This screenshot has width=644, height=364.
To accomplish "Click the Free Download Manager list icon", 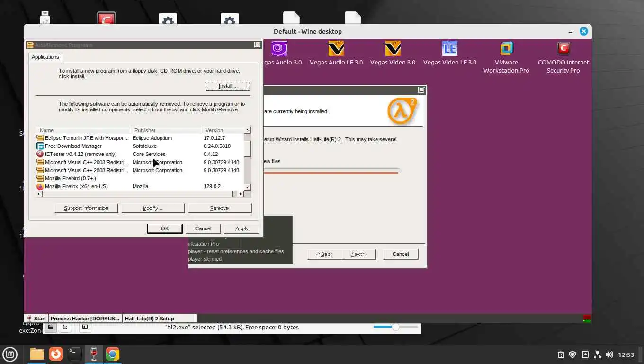I will pyautogui.click(x=40, y=146).
